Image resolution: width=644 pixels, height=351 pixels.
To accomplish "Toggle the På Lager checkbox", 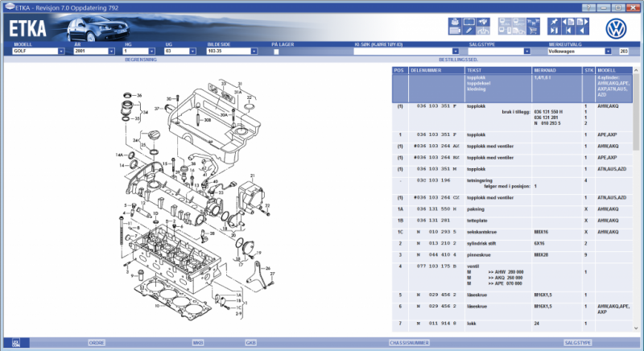I will click(277, 51).
